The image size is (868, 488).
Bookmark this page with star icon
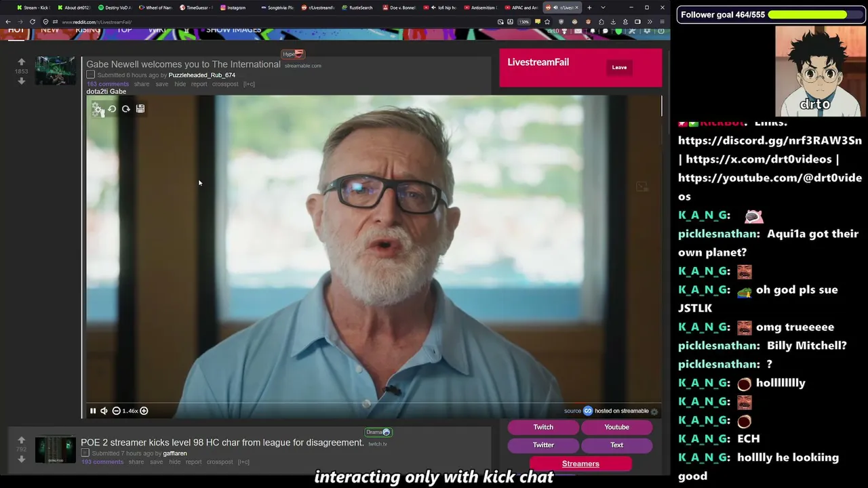point(547,22)
